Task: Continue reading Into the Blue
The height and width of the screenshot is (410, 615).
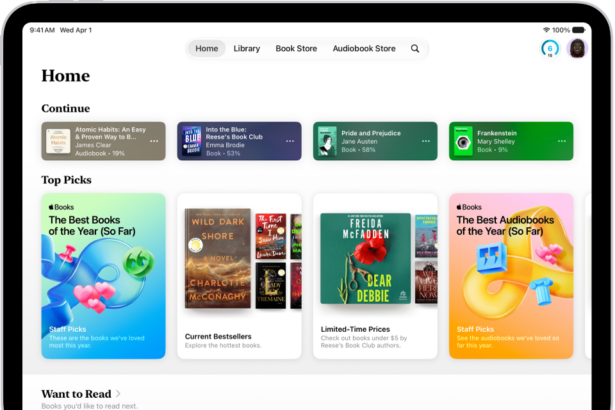Action: click(239, 141)
